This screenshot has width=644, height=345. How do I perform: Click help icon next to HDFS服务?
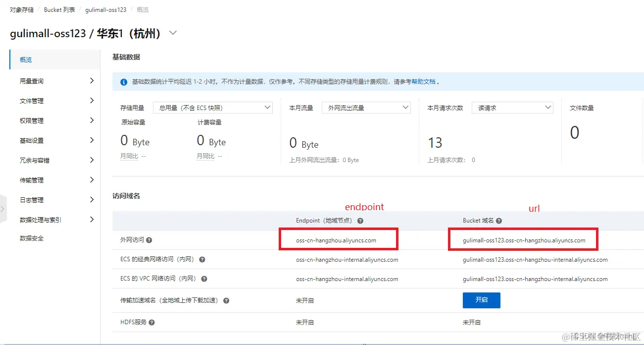tap(152, 322)
